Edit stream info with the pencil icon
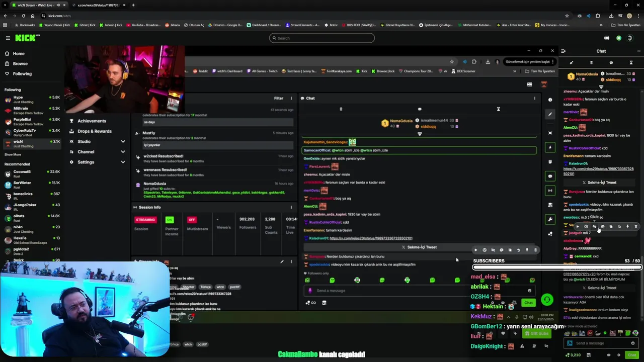 pyautogui.click(x=282, y=261)
